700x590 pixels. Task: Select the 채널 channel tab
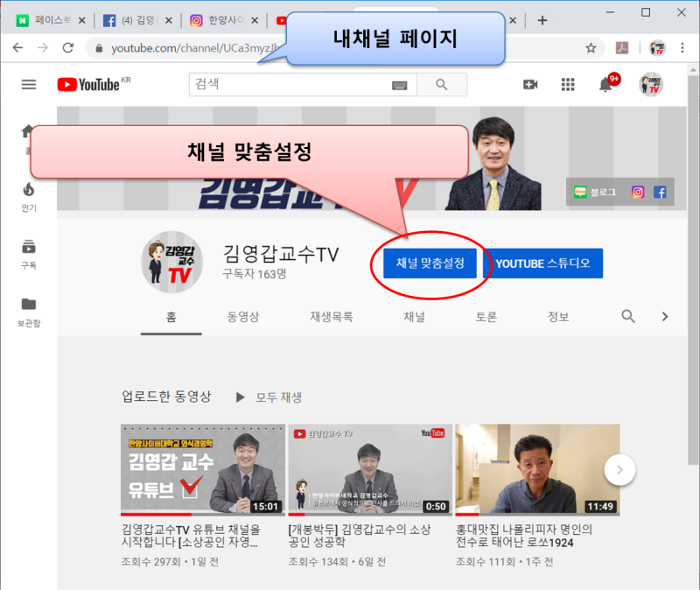[x=414, y=317]
